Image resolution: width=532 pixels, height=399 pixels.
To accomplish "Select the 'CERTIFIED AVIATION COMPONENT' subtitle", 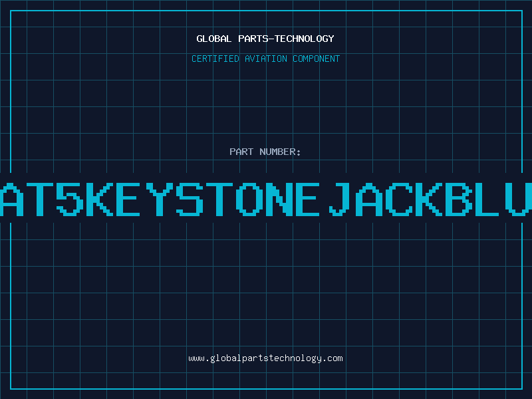I will click(265, 59).
